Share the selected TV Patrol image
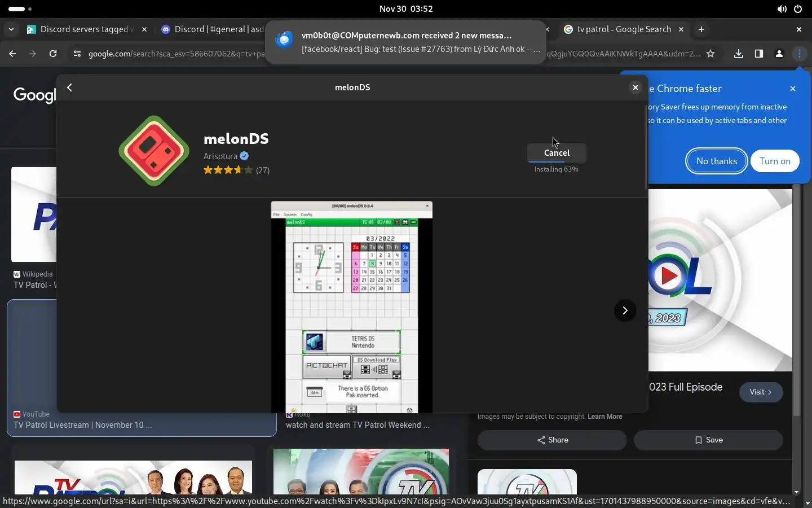 (x=552, y=440)
